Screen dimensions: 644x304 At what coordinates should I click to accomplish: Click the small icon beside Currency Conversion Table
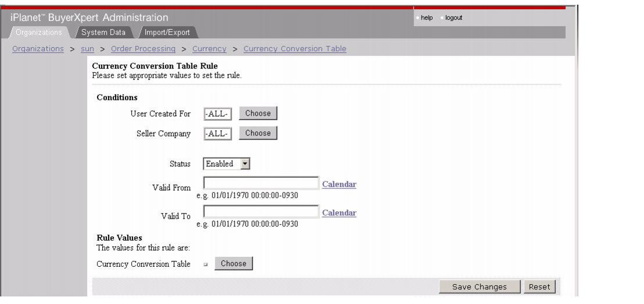pyautogui.click(x=206, y=264)
